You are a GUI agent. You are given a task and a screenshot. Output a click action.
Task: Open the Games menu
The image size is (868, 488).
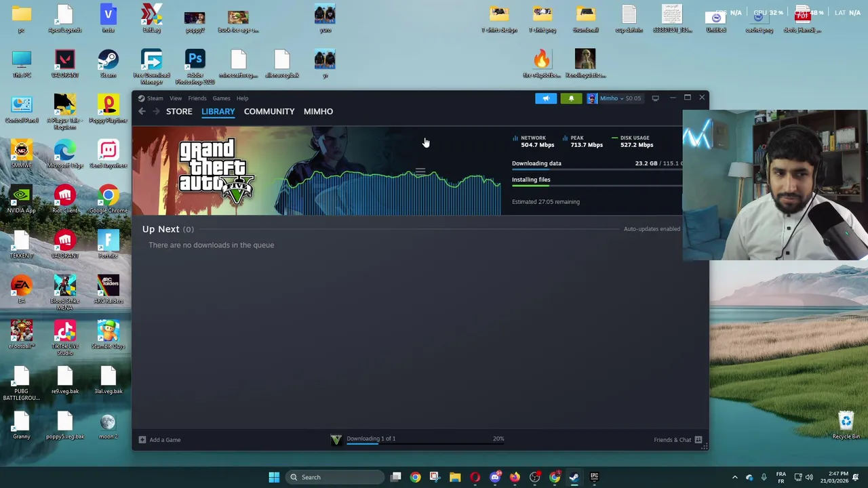[221, 98]
